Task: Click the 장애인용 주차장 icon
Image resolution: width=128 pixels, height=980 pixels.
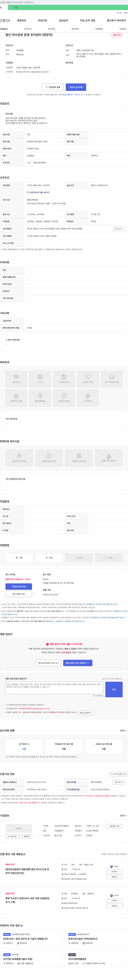Action: click(x=19, y=458)
